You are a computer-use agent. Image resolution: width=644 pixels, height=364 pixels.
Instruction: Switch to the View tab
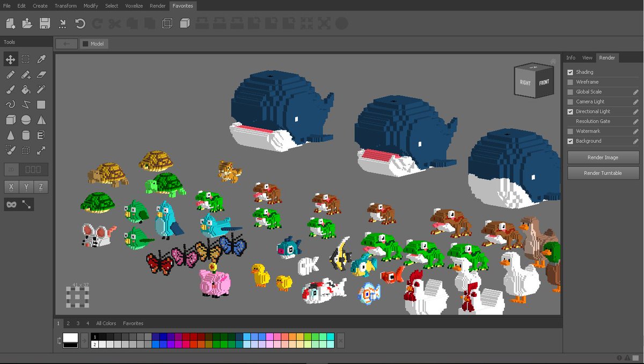click(587, 57)
